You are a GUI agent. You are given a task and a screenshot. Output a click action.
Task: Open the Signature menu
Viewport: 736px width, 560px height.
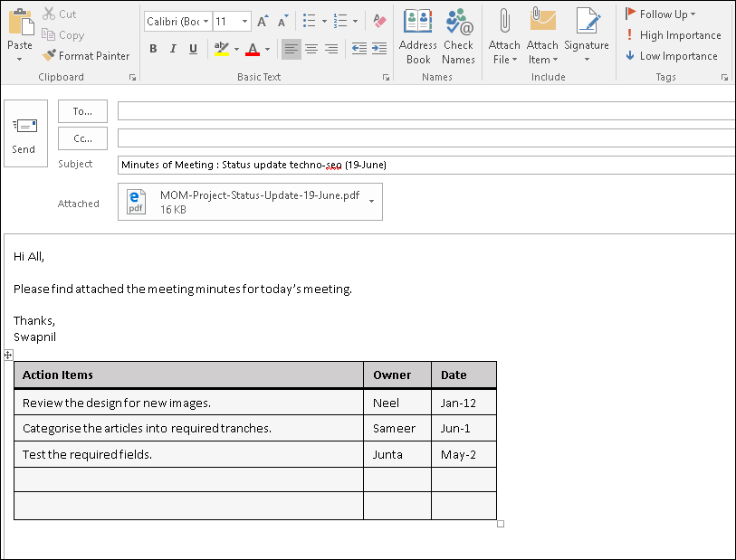point(587,35)
